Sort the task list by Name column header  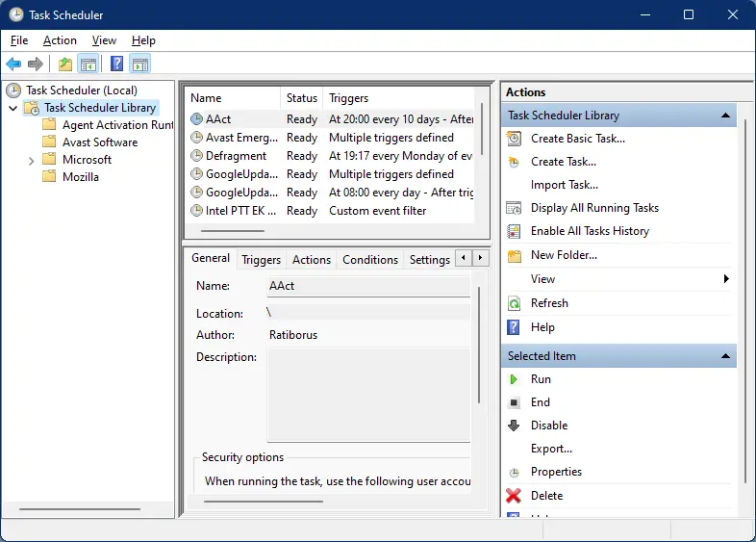233,98
